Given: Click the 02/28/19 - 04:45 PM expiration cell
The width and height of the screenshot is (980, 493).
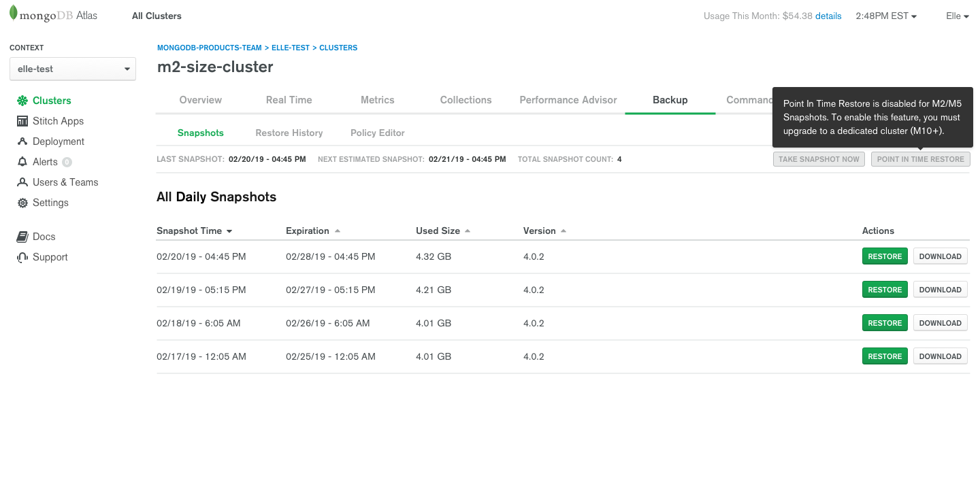Looking at the screenshot, I should pyautogui.click(x=331, y=256).
